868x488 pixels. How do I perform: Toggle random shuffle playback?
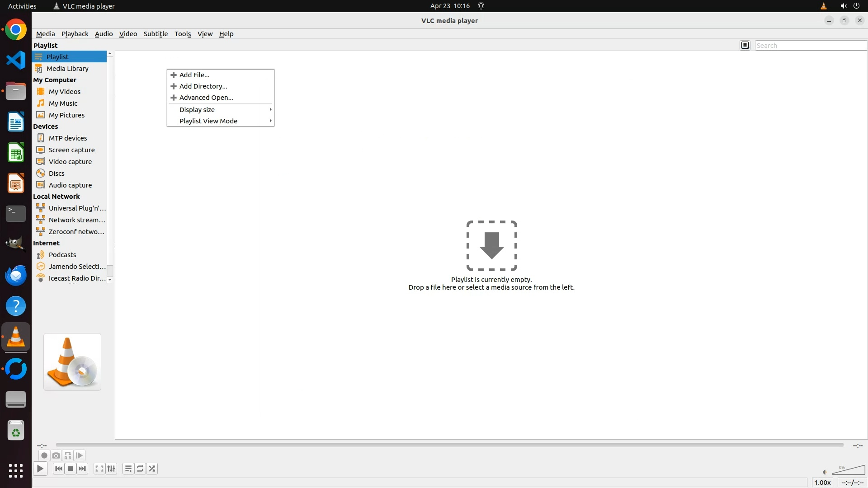(152, 469)
